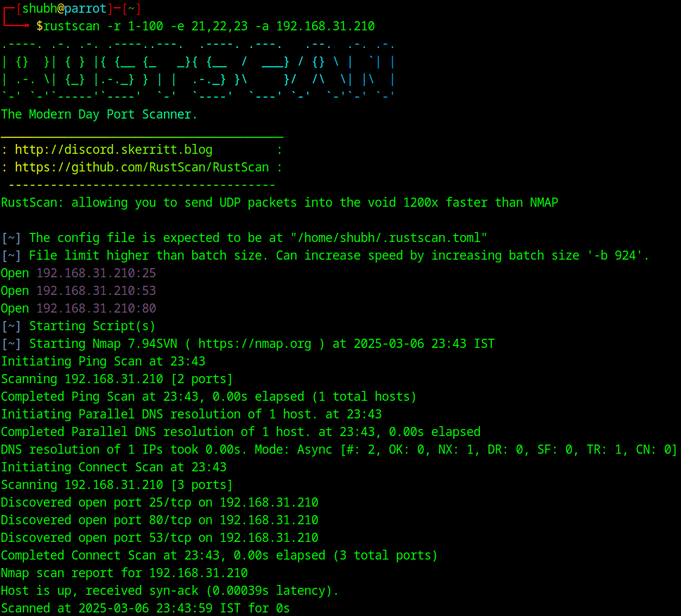Click 'The Modern Day Port Scanner.' tagline
This screenshot has width=681, height=616.
[x=99, y=114]
